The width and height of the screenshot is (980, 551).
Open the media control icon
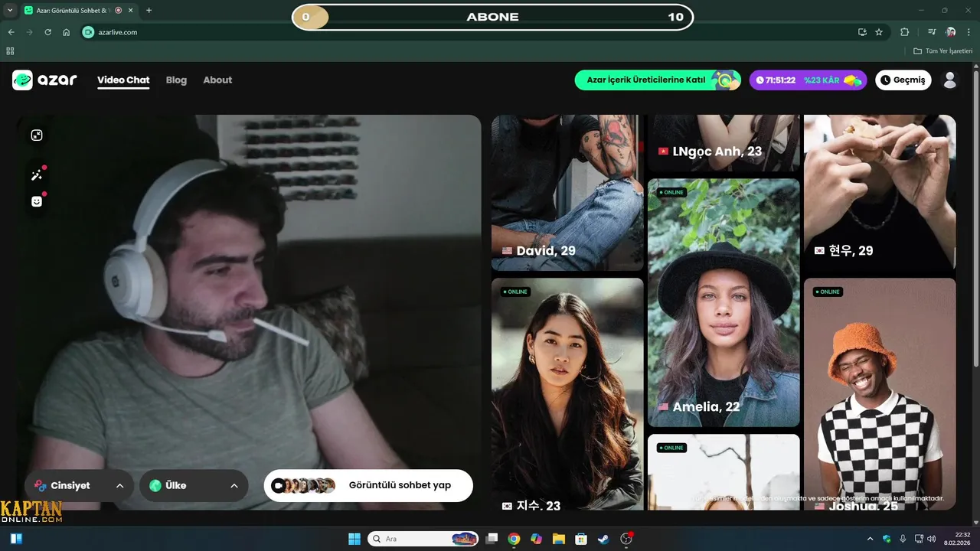pyautogui.click(x=932, y=32)
